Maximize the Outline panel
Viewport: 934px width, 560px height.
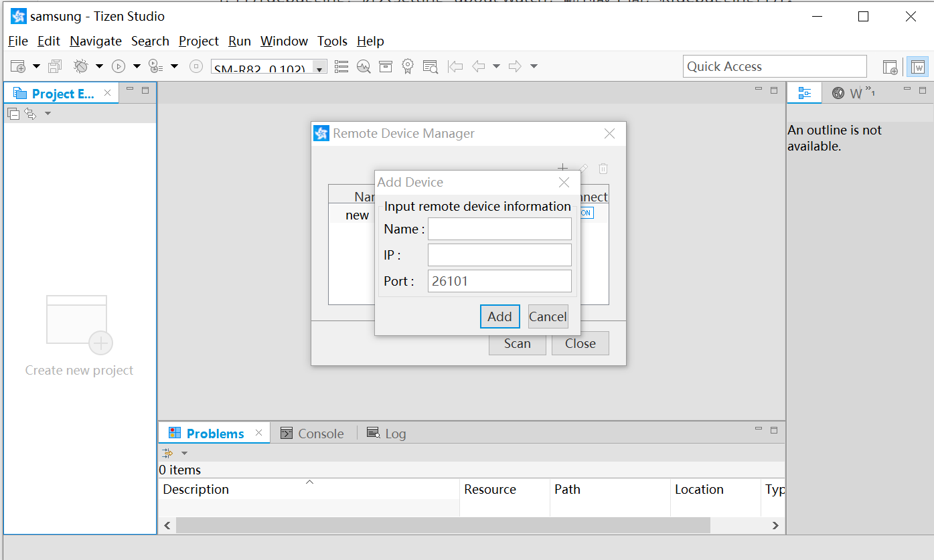pos(922,89)
